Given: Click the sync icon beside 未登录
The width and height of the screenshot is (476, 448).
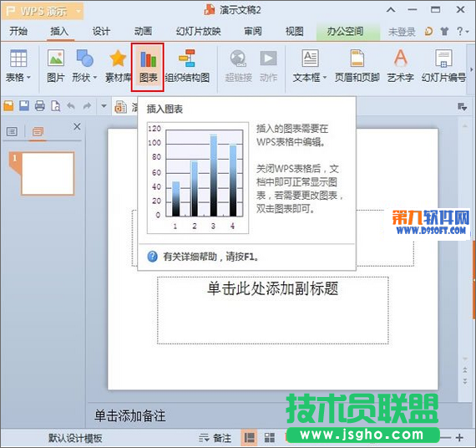Looking at the screenshot, I should click(428, 31).
